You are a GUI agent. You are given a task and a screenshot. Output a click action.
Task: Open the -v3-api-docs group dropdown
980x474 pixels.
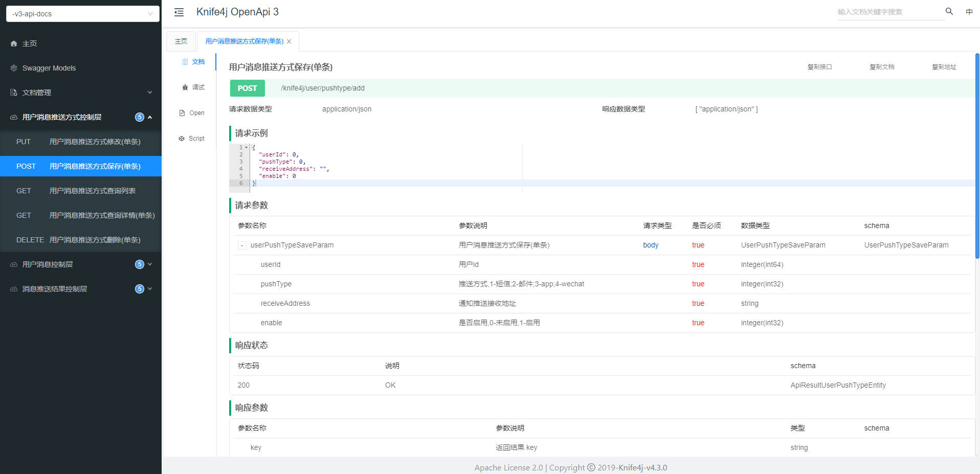pos(83,14)
